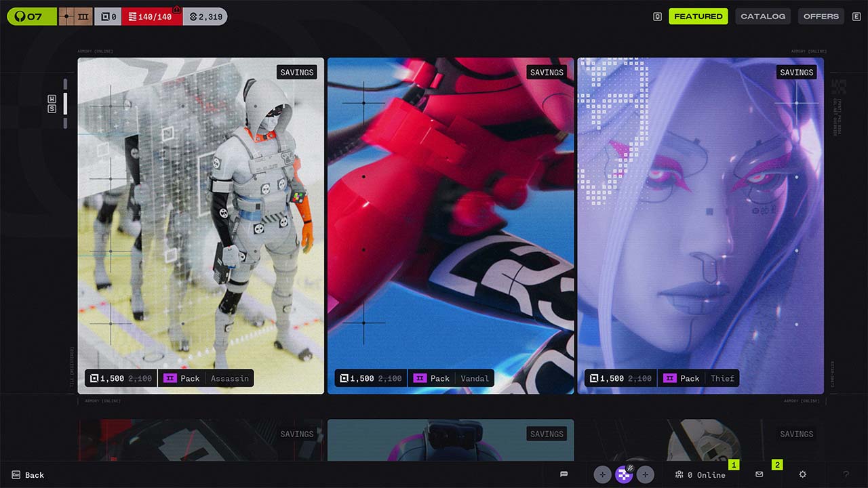
Task: Switch to the Offers tab
Action: 821,16
